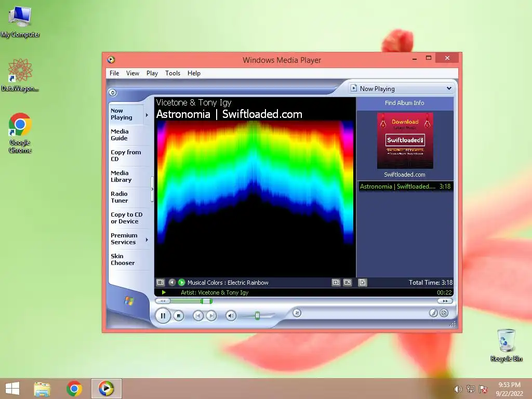Click the Artist: Vicetone & Tony Igy text
532x399 pixels.
click(x=215, y=292)
